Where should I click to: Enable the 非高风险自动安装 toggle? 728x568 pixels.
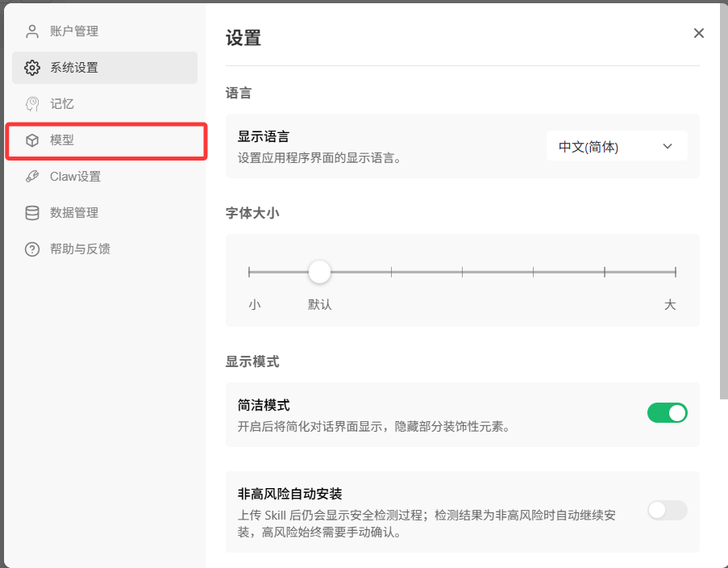(x=668, y=511)
